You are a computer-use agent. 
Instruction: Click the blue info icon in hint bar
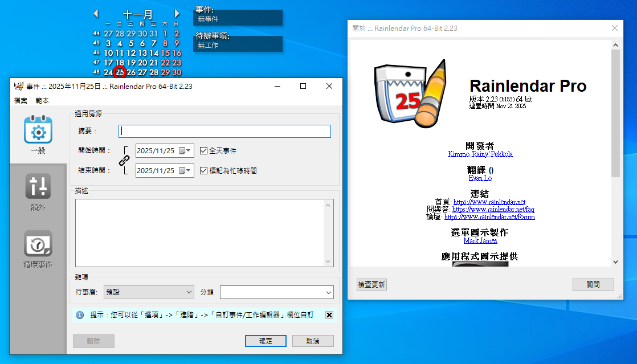[x=80, y=315]
